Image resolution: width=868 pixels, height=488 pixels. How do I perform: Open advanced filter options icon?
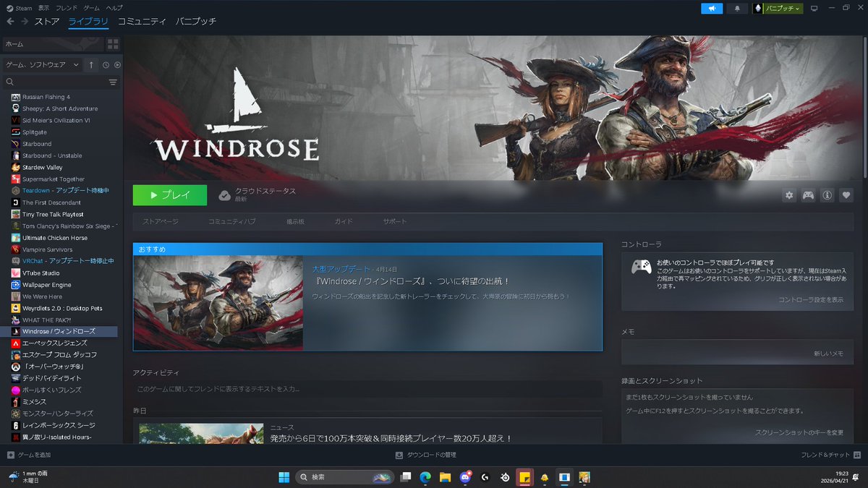[x=113, y=82]
